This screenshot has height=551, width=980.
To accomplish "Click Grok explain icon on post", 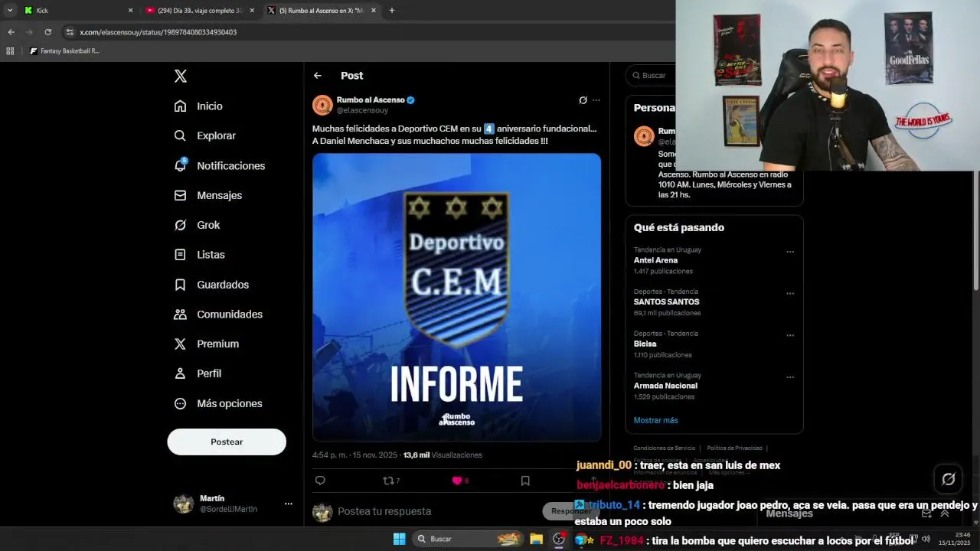I will point(583,100).
